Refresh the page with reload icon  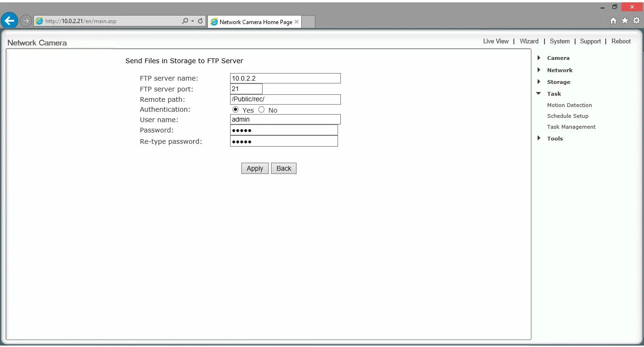pos(200,21)
